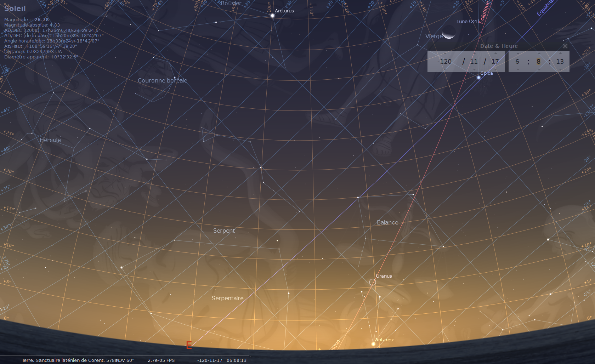Click the Date & Heure title bar
595x364 pixels.
point(499,46)
